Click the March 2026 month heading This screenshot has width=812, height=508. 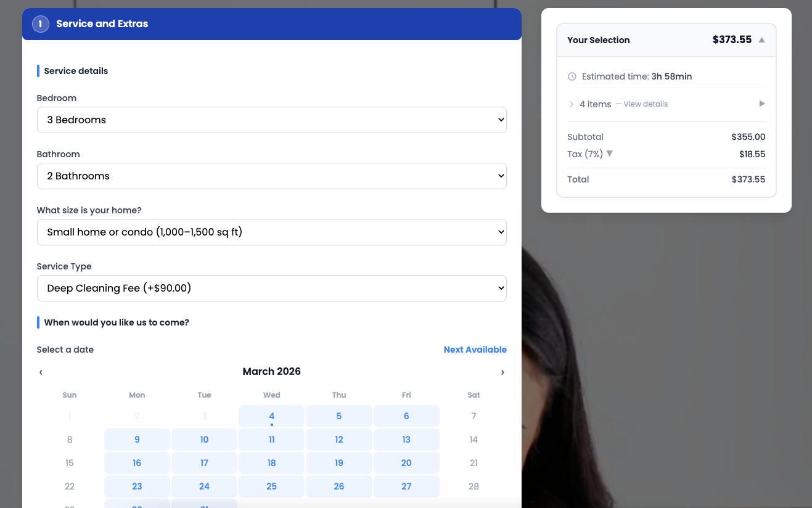[x=271, y=371]
